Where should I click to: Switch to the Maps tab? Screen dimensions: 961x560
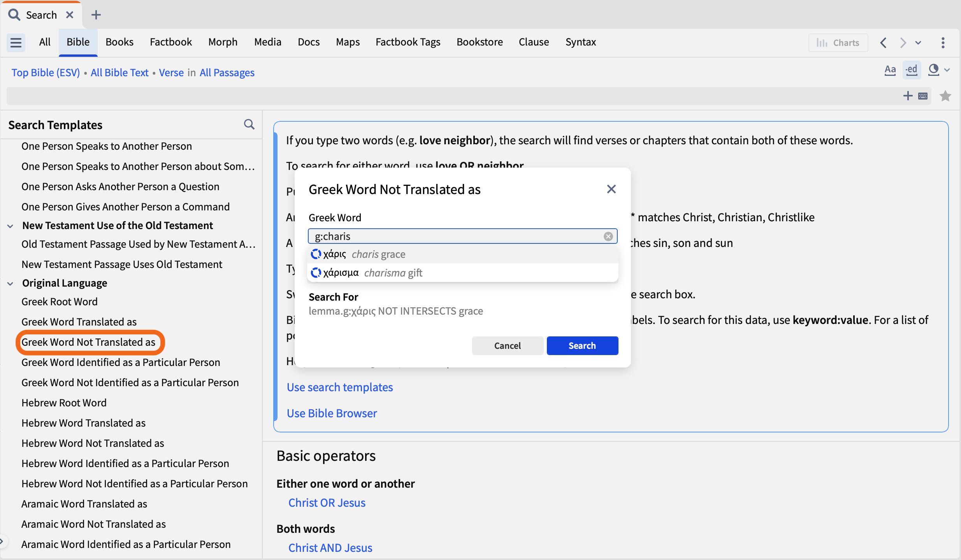pos(348,42)
